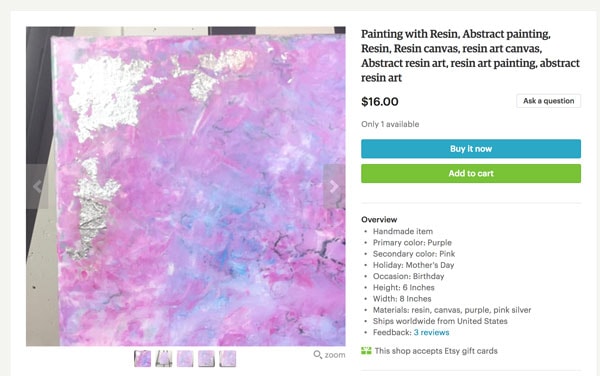Viewport: 600px width, 376px height.
Task: Click the Overview section heading
Action: tap(379, 220)
